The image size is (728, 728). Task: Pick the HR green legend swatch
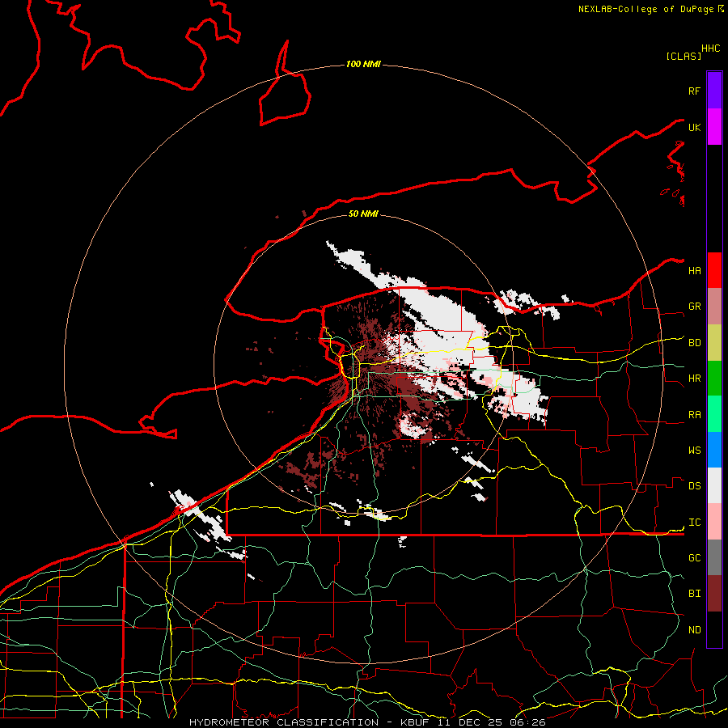point(714,379)
